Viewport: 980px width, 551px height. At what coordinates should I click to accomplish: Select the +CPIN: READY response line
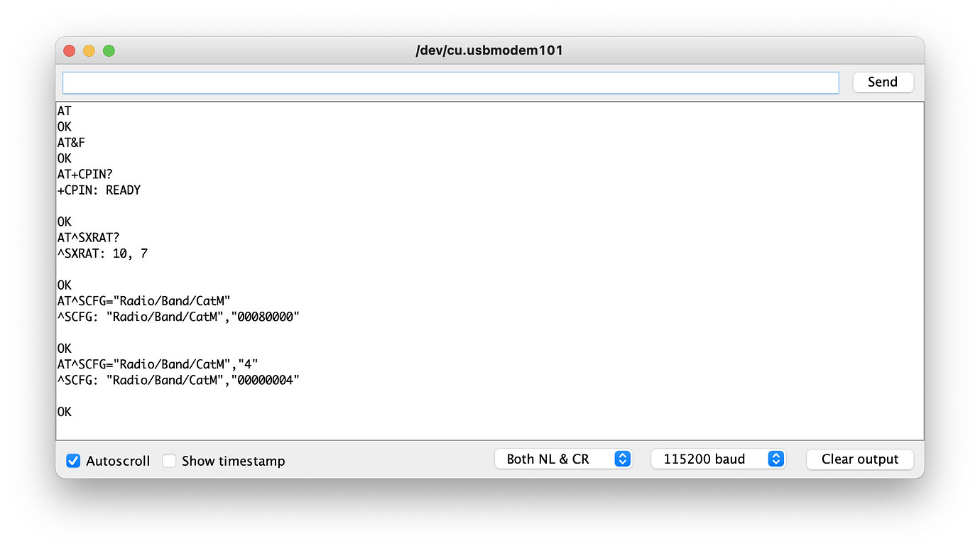tap(99, 190)
